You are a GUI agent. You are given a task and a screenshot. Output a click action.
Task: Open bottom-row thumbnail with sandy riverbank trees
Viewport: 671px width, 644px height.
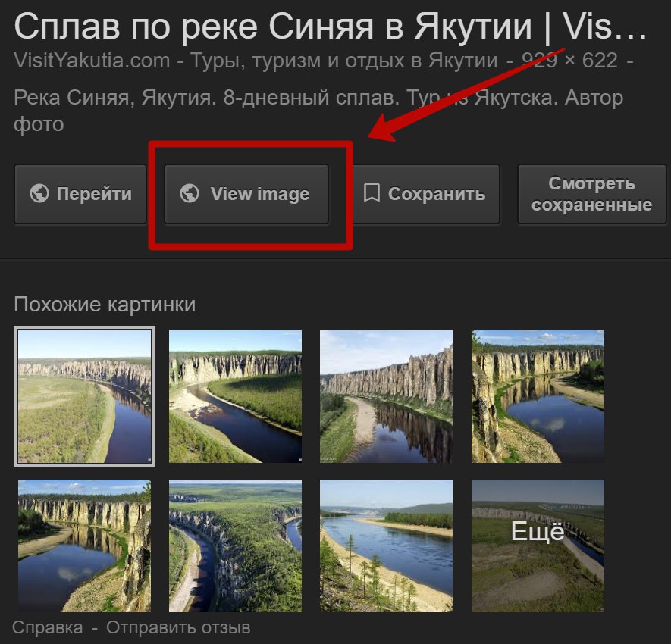pos(387,546)
